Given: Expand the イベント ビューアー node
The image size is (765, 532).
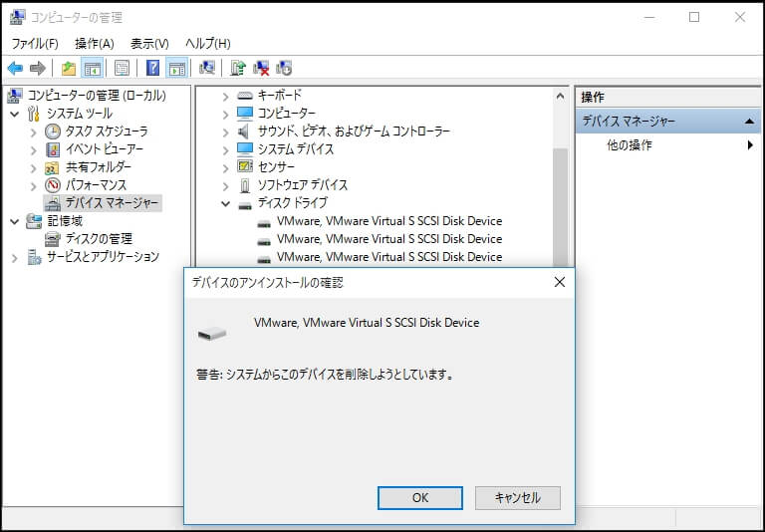Looking at the screenshot, I should tap(33, 150).
